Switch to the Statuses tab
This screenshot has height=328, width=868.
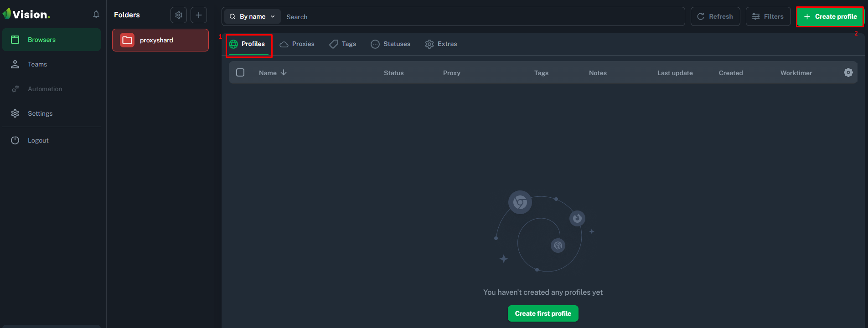[x=391, y=44]
